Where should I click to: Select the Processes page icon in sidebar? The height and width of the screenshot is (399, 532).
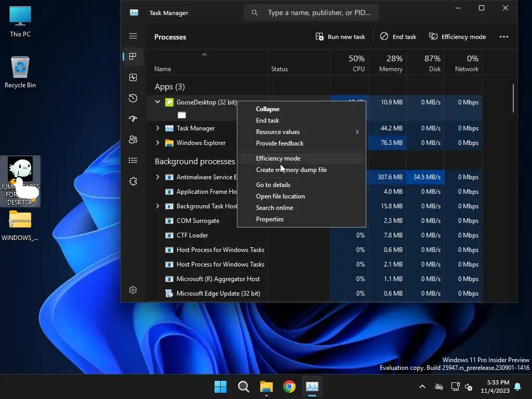(x=133, y=56)
